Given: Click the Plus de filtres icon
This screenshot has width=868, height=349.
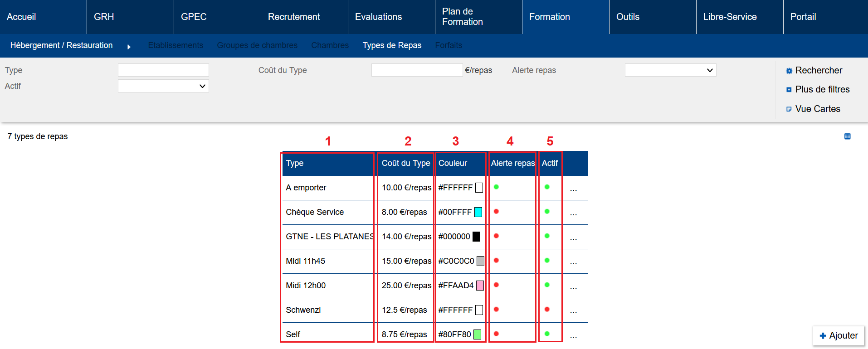Looking at the screenshot, I should 789,90.
